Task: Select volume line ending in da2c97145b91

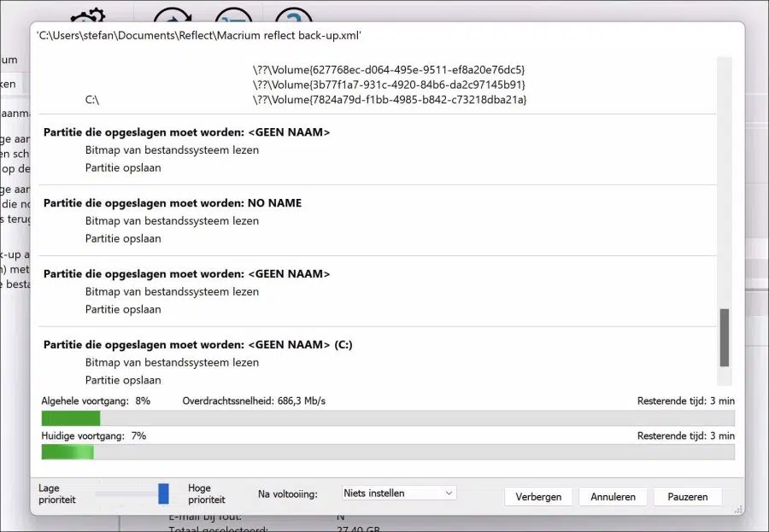Action: [x=389, y=85]
